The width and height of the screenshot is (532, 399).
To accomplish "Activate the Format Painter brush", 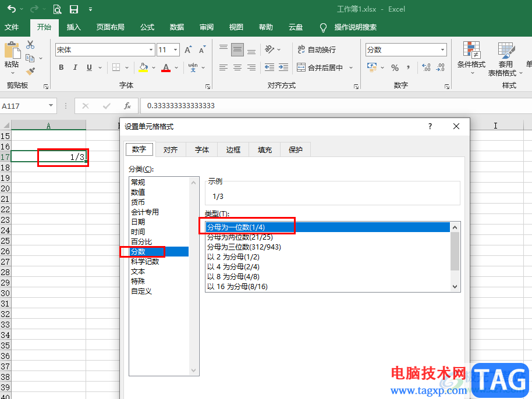I will 30,71.
